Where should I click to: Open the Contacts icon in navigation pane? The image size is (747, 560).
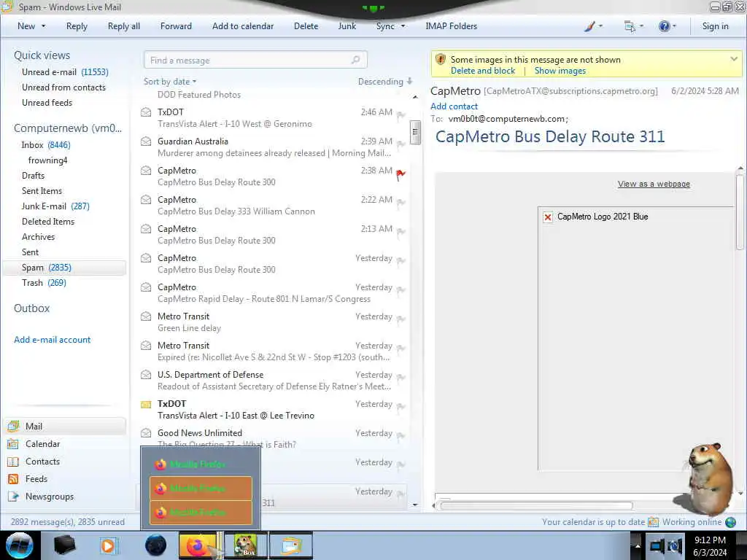pos(13,462)
